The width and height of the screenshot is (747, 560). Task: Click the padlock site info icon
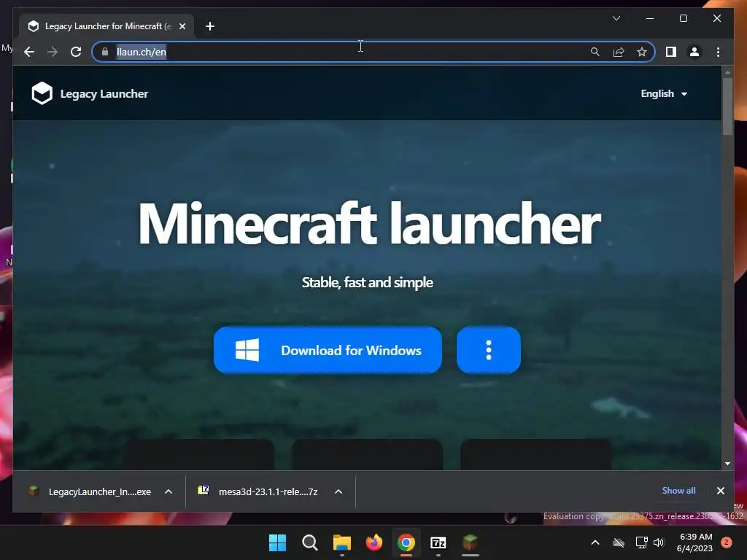click(105, 52)
